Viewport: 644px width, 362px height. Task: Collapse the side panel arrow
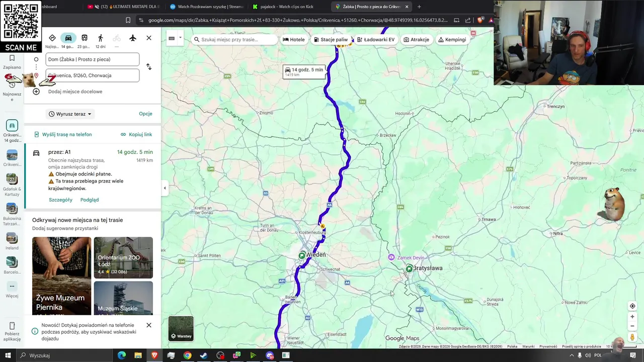(x=165, y=188)
